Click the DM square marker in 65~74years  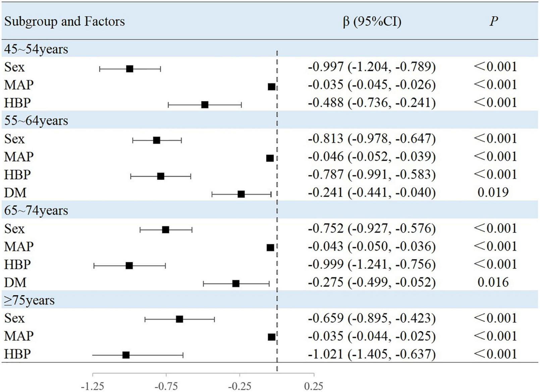(236, 284)
